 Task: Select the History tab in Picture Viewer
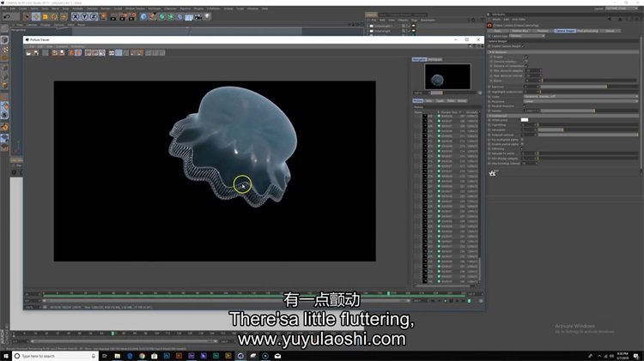[x=418, y=100]
